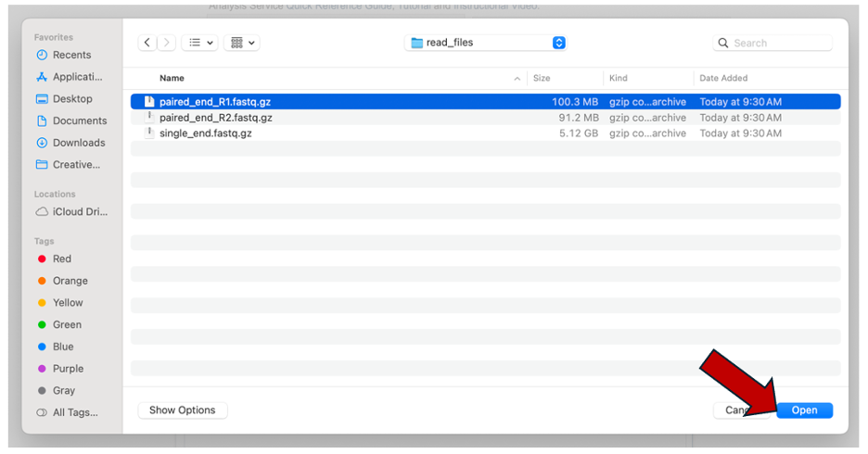Select the file paired_end_R2.fastq.gz
868x454 pixels.
[486, 118]
